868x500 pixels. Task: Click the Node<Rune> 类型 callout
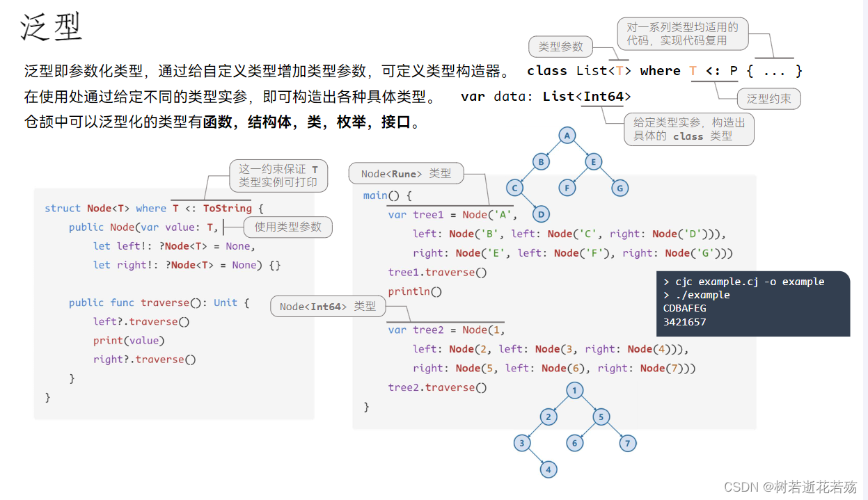pos(406,174)
